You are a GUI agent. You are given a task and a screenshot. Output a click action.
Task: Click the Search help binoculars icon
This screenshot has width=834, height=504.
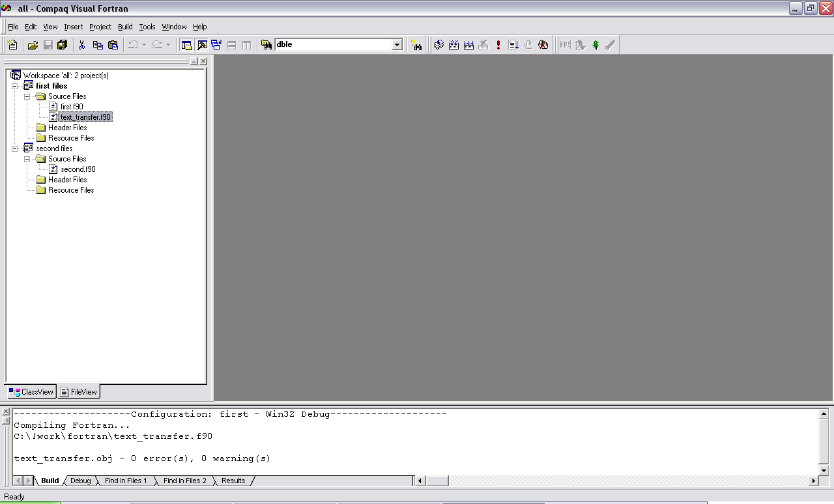pyautogui.click(x=416, y=45)
